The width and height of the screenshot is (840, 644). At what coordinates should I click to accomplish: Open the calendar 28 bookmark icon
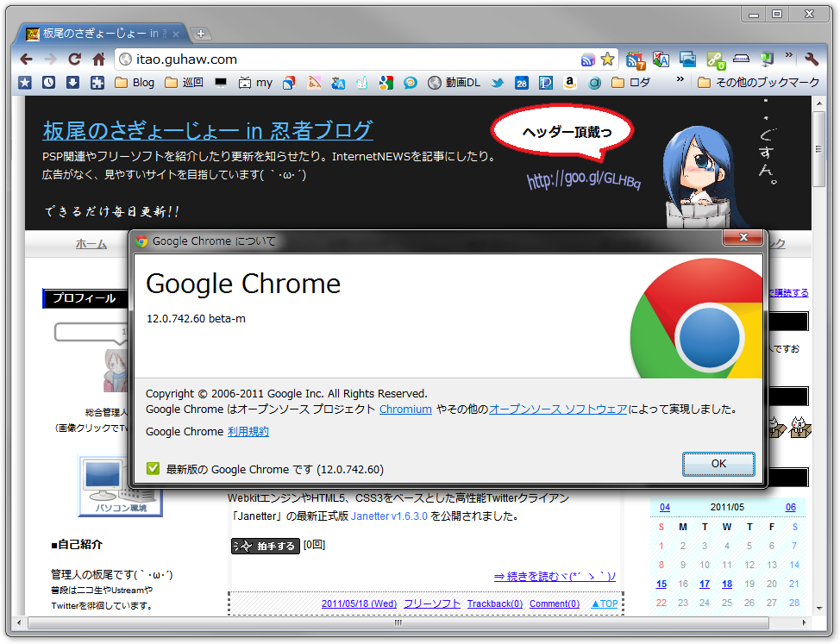click(x=521, y=83)
